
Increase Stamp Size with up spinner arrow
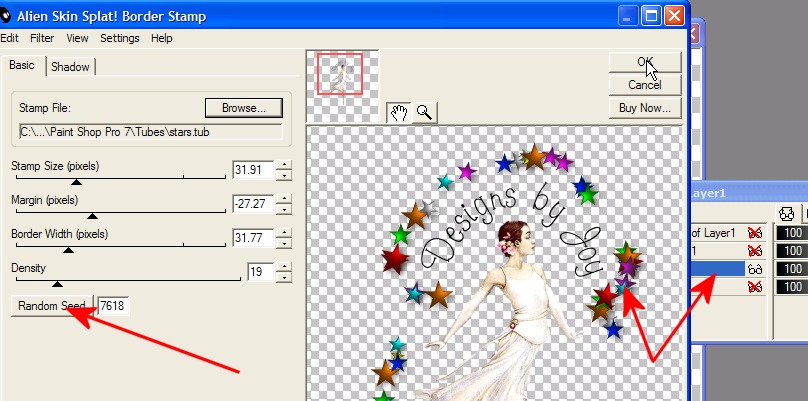tap(283, 165)
